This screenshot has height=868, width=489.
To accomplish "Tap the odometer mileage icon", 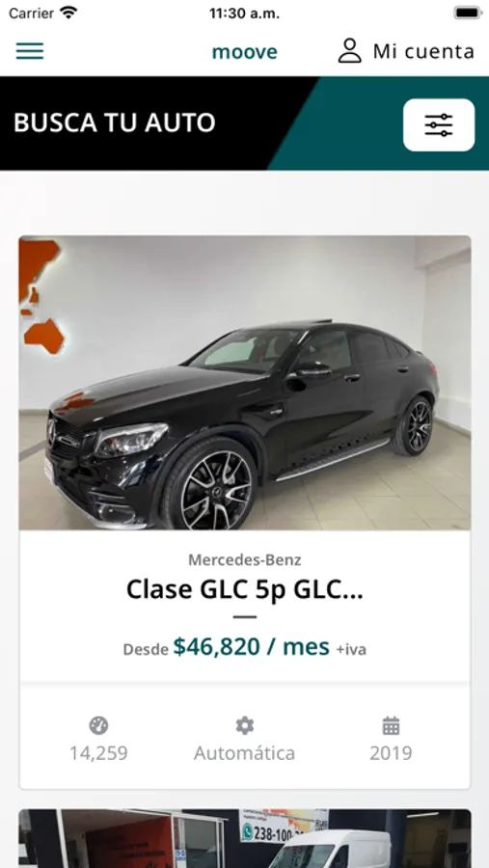I will (x=98, y=725).
